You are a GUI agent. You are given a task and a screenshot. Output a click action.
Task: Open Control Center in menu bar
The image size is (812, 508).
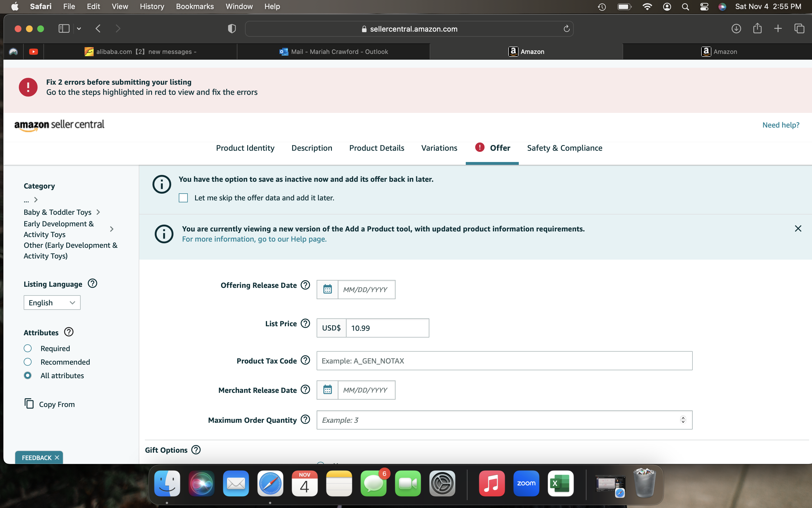tap(704, 7)
